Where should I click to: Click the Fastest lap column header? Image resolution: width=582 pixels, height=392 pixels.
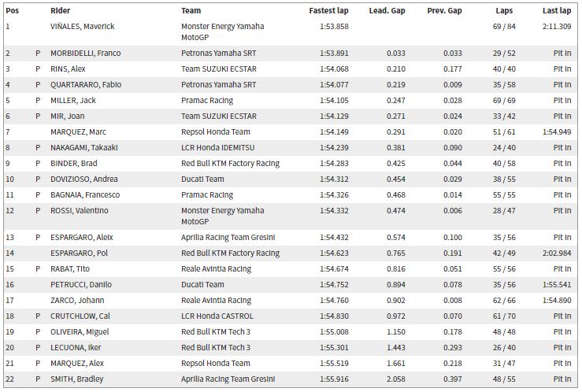(328, 11)
